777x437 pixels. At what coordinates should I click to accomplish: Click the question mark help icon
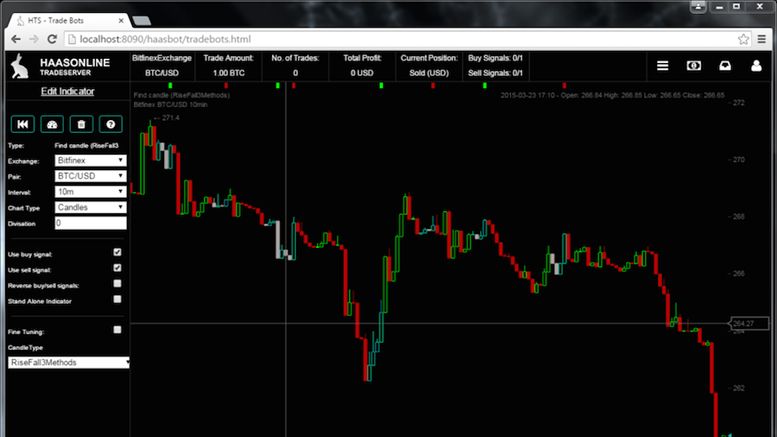click(111, 124)
